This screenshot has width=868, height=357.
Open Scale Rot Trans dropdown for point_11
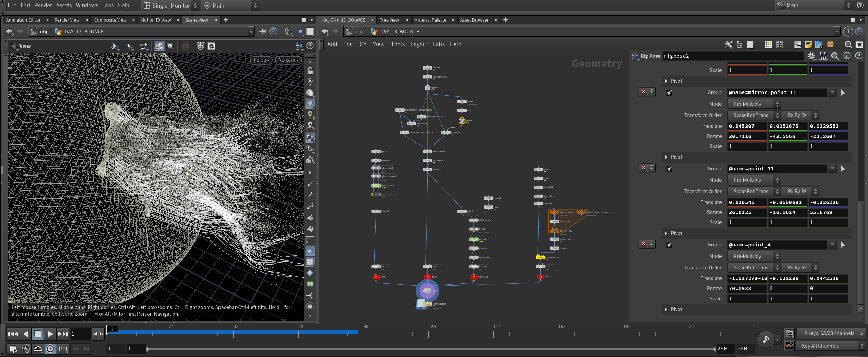pyautogui.click(x=754, y=192)
